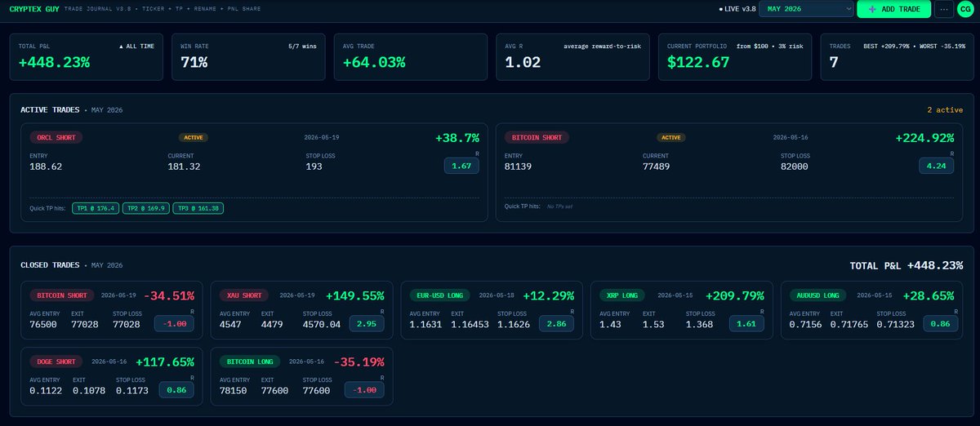Open the Total P&L stat card
980x426 pixels.
click(x=87, y=56)
